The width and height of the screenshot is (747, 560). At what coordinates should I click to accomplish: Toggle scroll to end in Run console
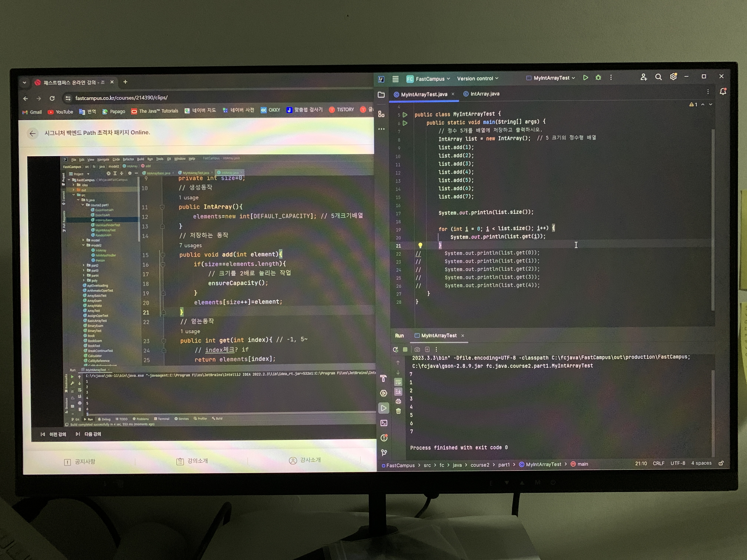(398, 391)
